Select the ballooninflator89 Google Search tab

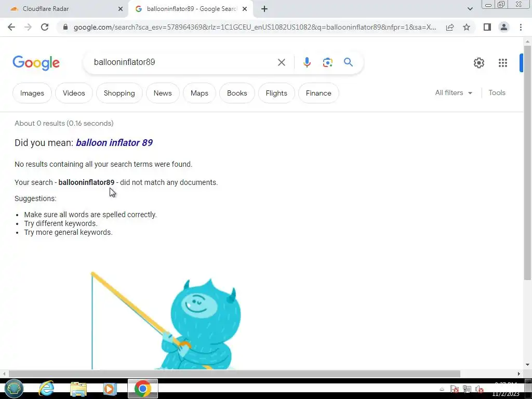(x=192, y=9)
